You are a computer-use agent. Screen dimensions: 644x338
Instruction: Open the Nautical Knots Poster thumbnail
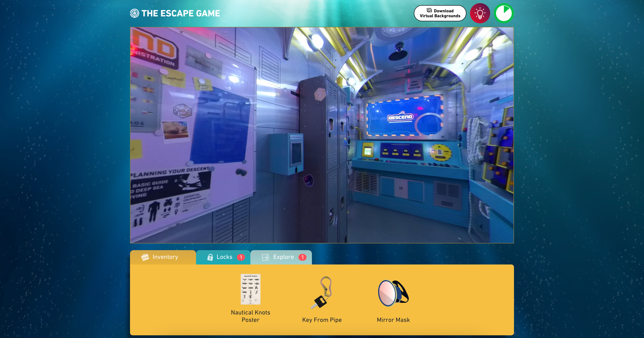click(250, 289)
